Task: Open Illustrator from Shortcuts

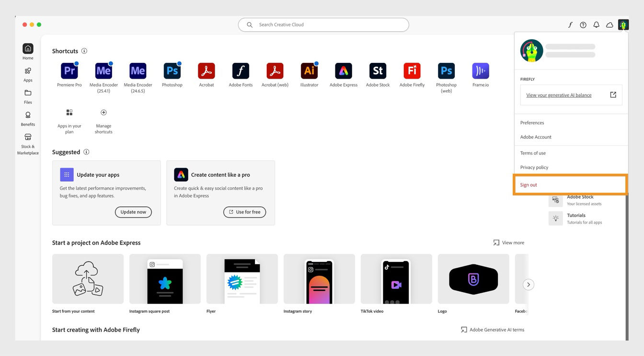Action: [309, 71]
